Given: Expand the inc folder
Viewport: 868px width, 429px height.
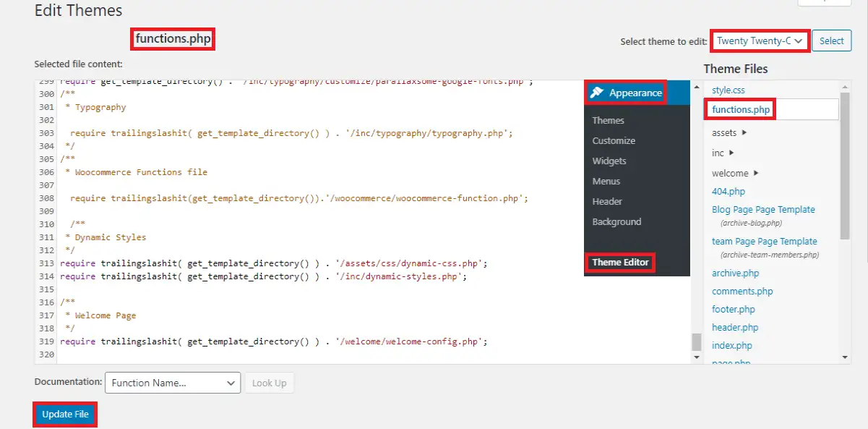Looking at the screenshot, I should 723,153.
